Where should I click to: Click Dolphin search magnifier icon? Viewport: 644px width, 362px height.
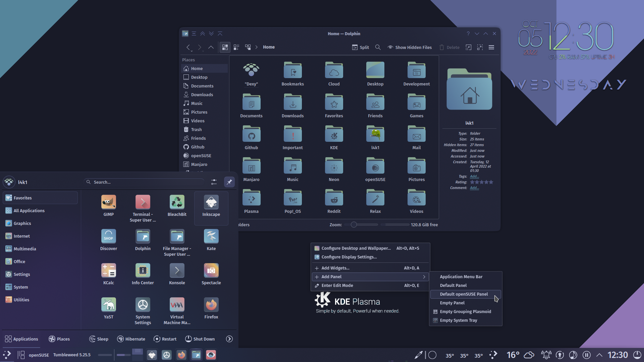point(378,47)
